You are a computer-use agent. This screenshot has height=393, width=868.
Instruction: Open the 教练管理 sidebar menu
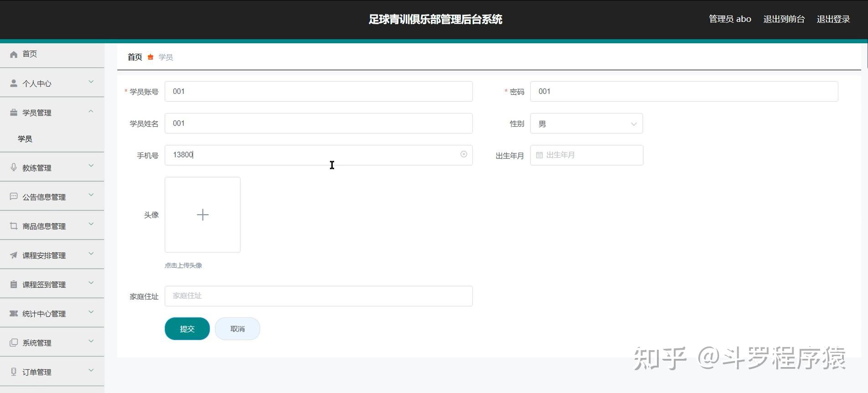click(x=52, y=168)
